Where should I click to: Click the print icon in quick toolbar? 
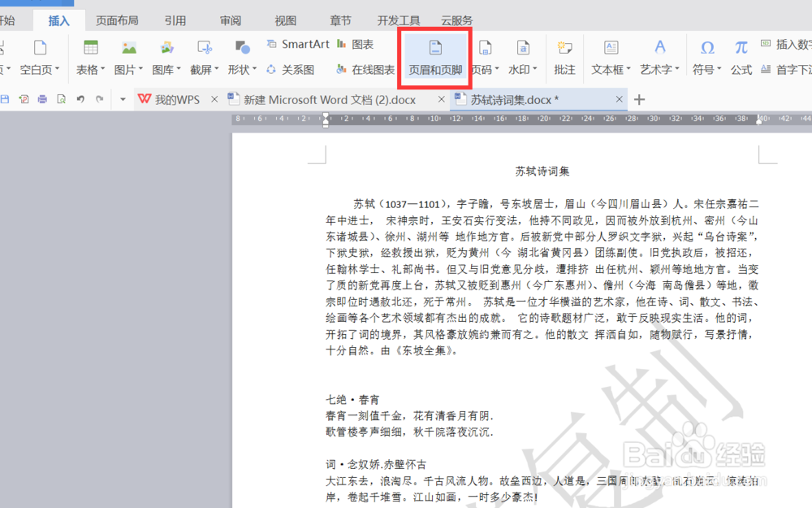tap(42, 99)
